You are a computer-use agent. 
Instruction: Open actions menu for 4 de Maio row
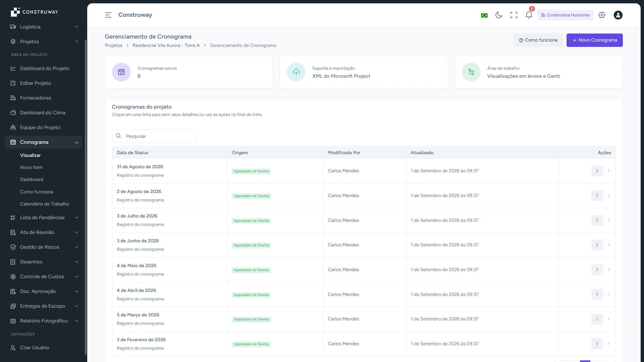(597, 269)
